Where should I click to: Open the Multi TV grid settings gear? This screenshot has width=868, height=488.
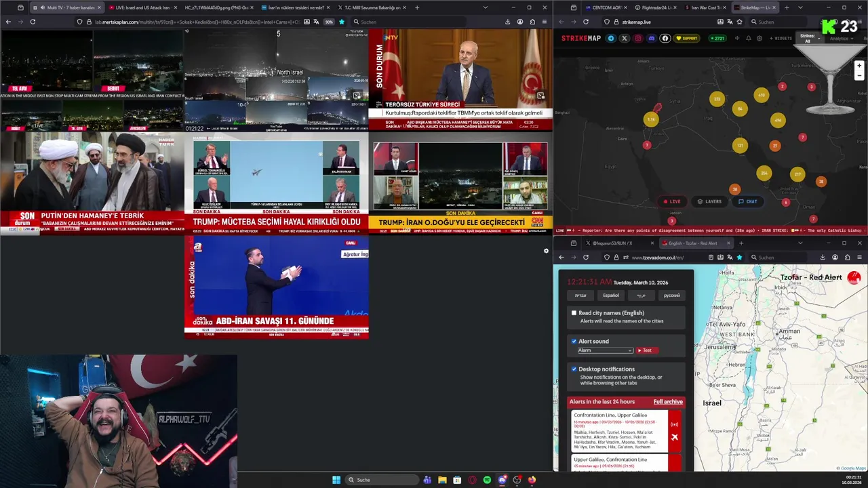[x=546, y=251]
